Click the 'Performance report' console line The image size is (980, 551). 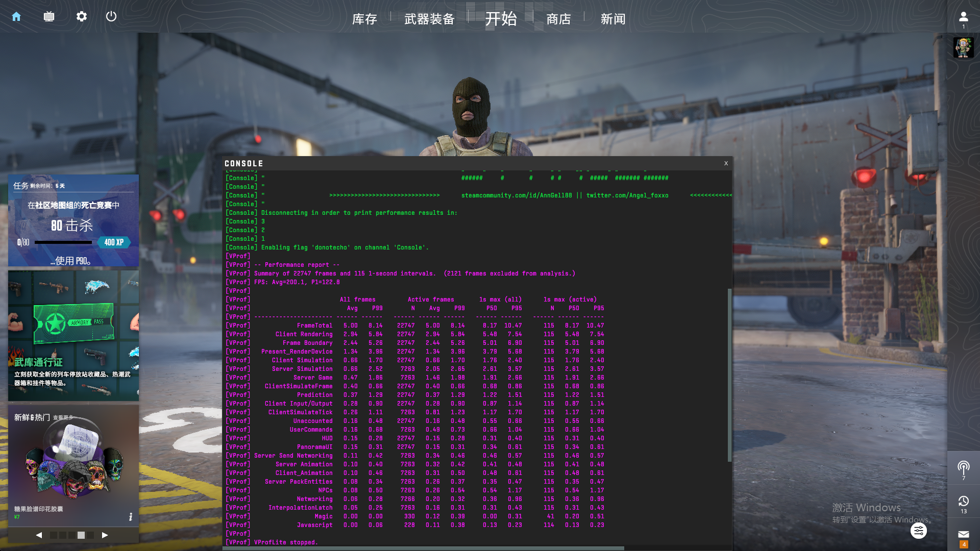point(297,265)
